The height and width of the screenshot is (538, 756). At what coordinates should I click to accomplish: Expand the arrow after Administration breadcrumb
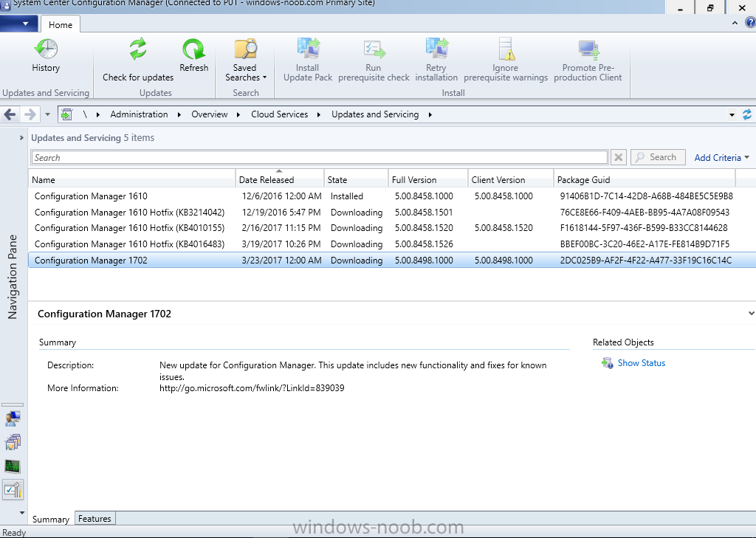179,114
